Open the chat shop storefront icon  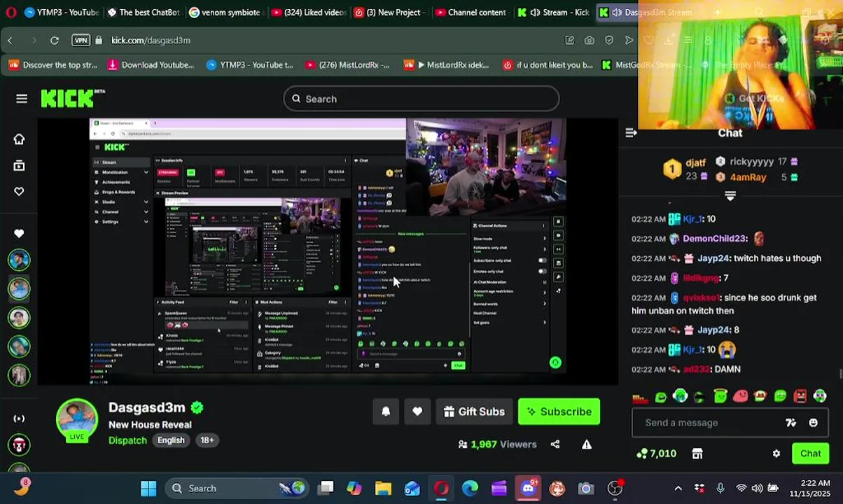click(697, 454)
